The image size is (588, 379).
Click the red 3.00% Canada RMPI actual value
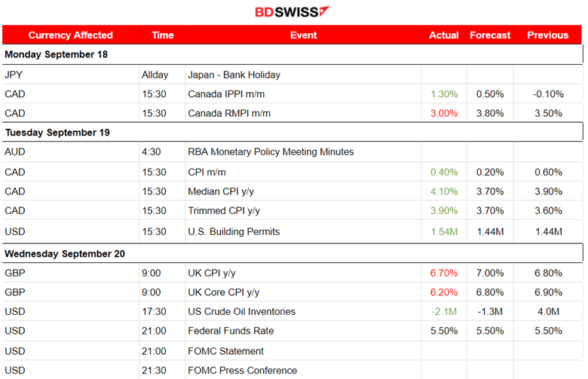(443, 114)
